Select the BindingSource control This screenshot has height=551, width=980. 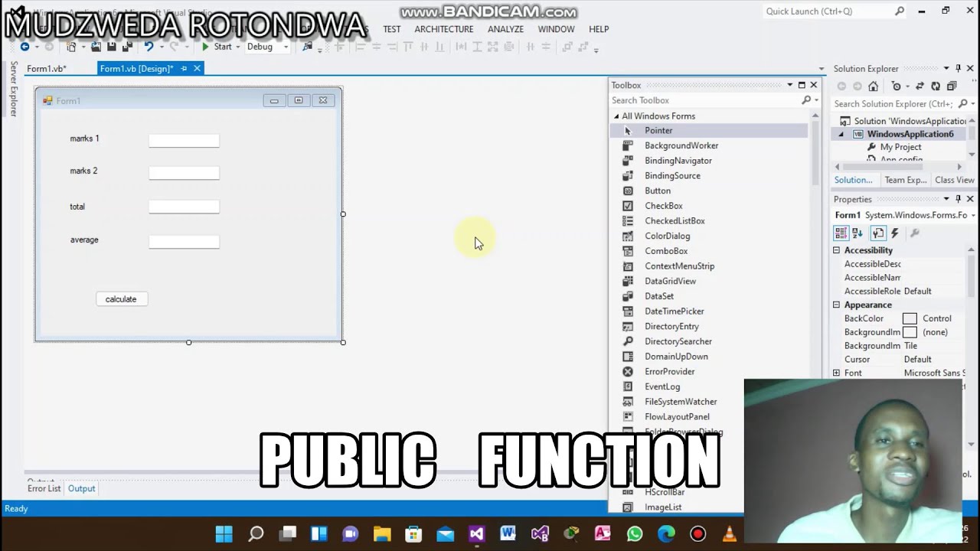pos(708,176)
